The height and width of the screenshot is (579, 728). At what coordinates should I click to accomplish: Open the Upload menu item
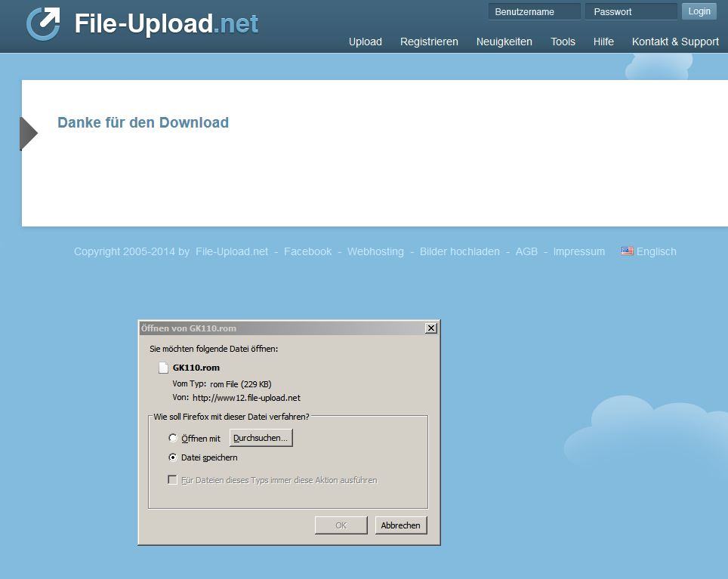point(366,42)
